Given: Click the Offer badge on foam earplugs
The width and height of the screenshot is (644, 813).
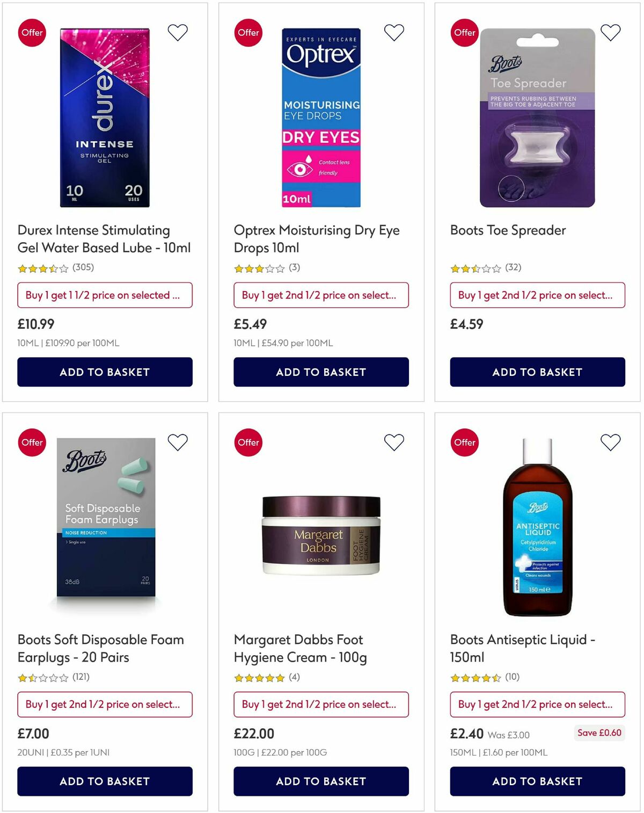Looking at the screenshot, I should click(32, 442).
